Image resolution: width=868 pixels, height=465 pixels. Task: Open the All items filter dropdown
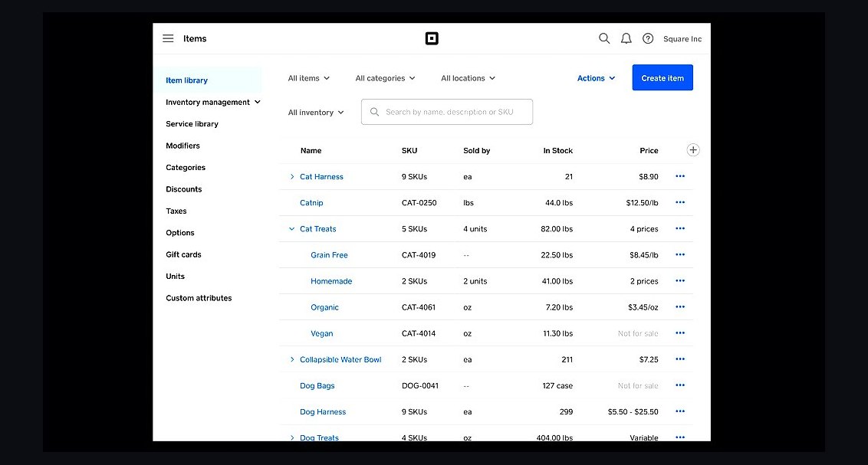coord(309,78)
